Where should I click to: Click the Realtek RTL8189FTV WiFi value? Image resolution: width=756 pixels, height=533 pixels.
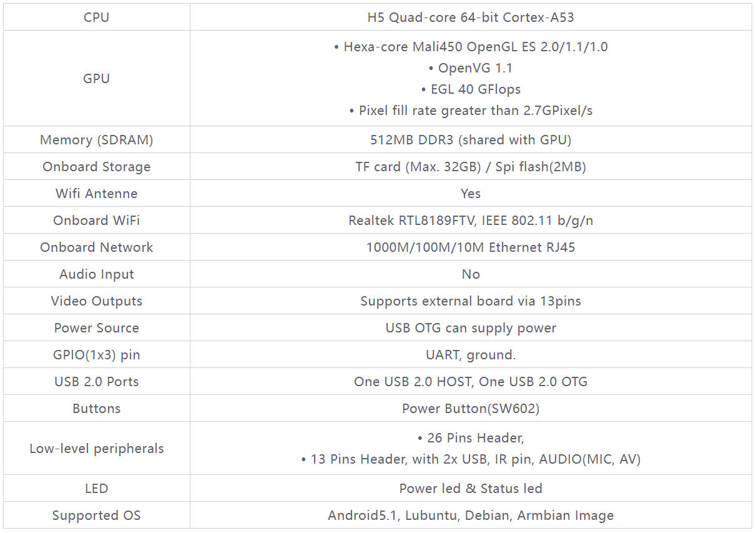coord(471,221)
